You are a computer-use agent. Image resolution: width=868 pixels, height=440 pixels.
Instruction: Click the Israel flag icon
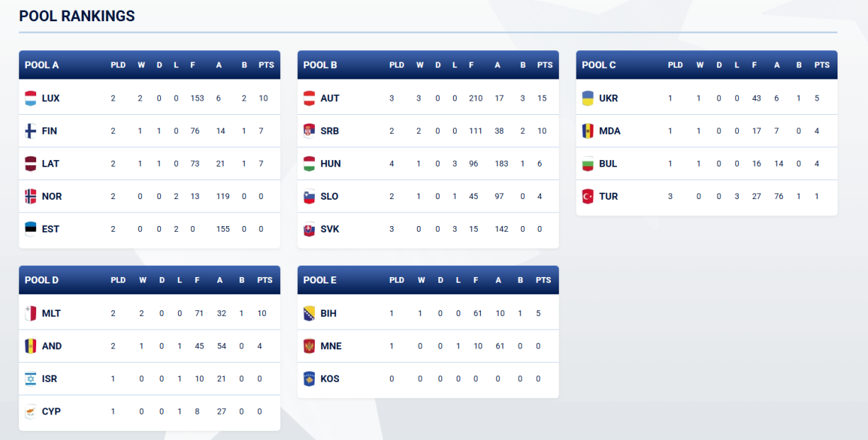click(x=30, y=379)
